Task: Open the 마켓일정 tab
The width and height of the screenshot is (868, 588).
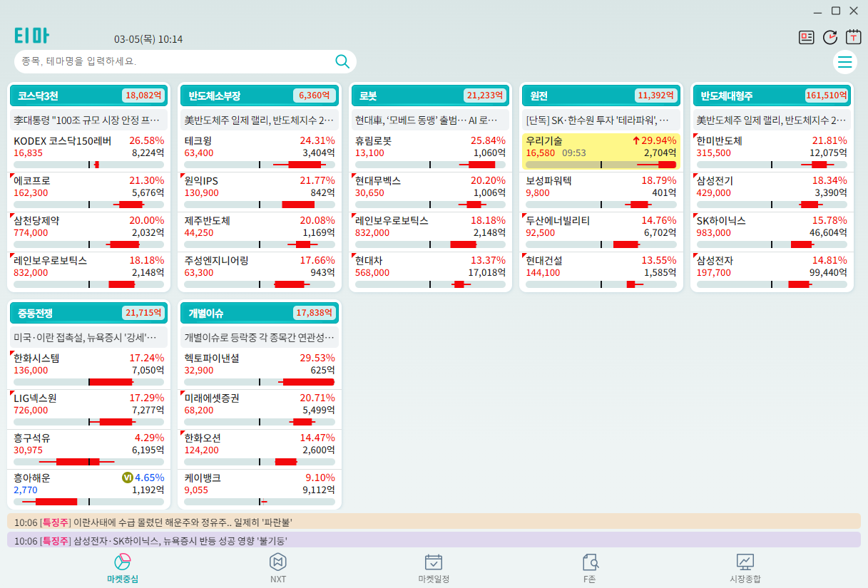Action: tap(434, 569)
